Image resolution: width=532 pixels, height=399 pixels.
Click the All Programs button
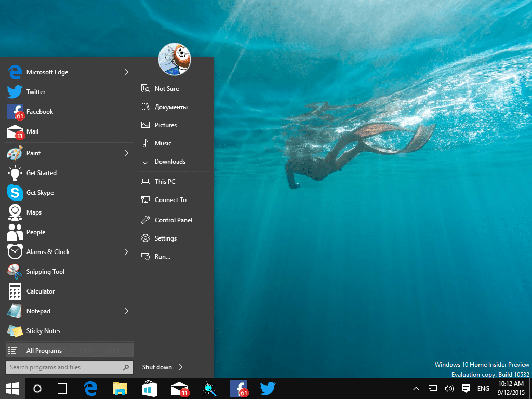point(70,351)
